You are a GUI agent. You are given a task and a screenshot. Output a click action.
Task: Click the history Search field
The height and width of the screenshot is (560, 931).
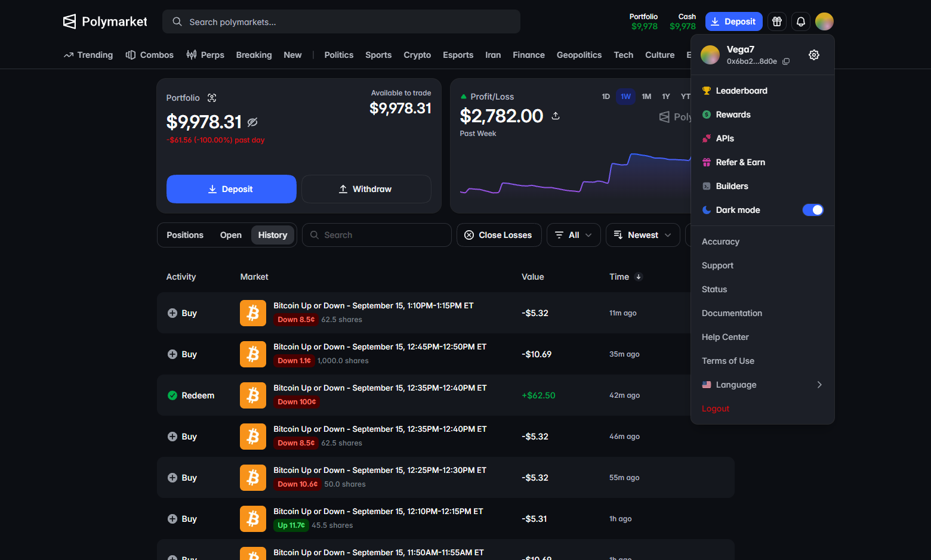click(377, 235)
